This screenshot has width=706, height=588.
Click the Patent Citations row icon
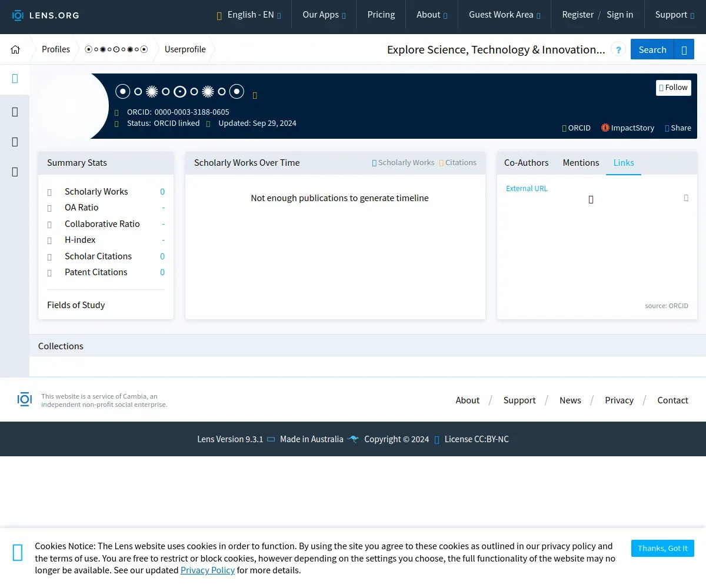(49, 273)
